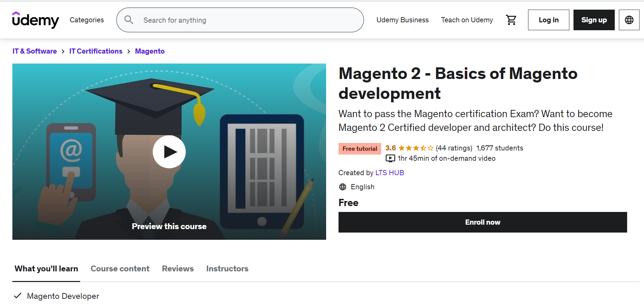Click Enroll now button

tap(483, 222)
